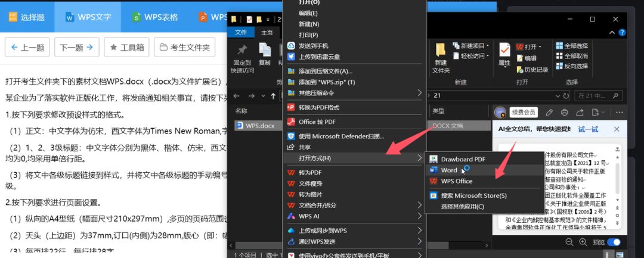
Task: Open Explorer 文件 ribbon tab
Action: tap(241, 33)
